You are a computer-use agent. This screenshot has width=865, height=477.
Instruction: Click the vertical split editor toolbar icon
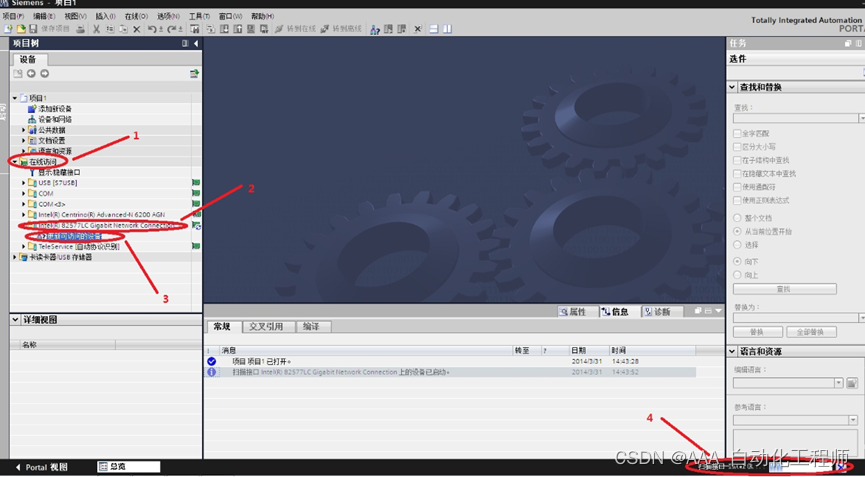point(447,29)
